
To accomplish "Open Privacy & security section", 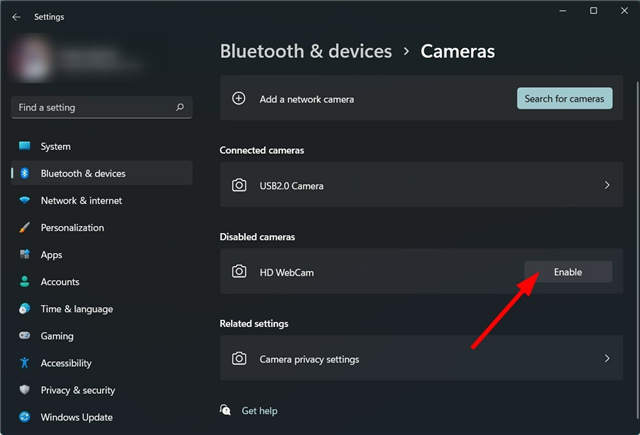I will (78, 390).
